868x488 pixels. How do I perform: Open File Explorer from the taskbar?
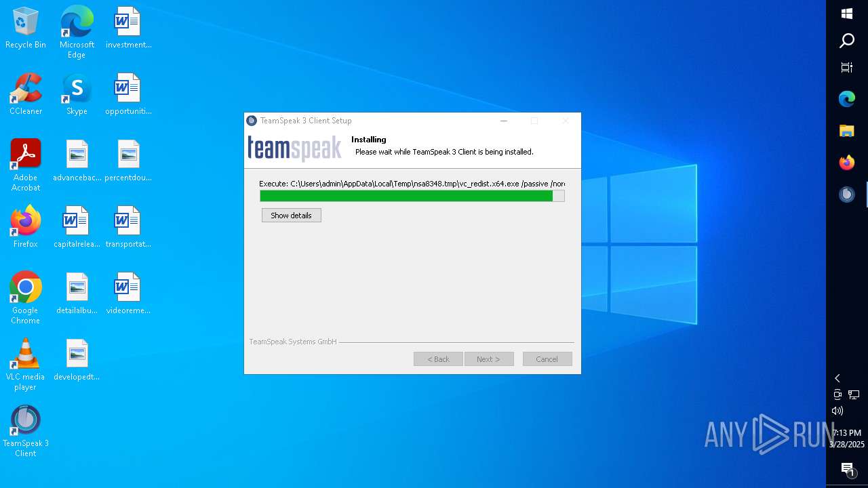[x=847, y=131]
